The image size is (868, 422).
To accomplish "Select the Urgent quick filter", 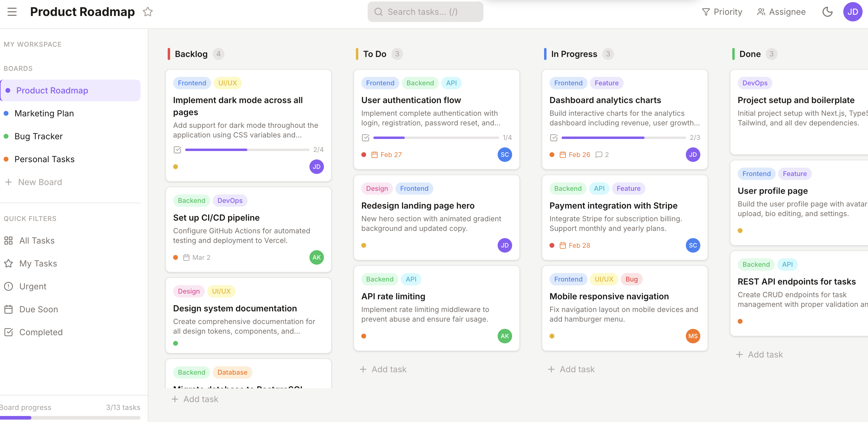I will coord(33,286).
